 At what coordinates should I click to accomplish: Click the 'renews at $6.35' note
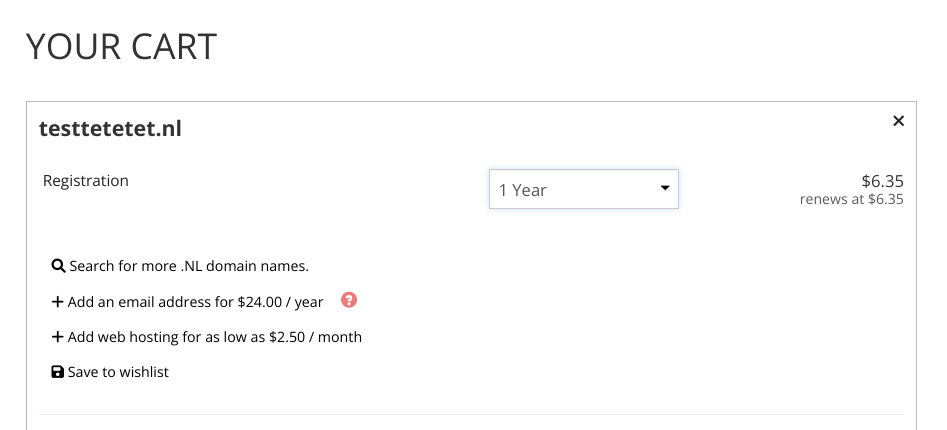[x=852, y=199]
